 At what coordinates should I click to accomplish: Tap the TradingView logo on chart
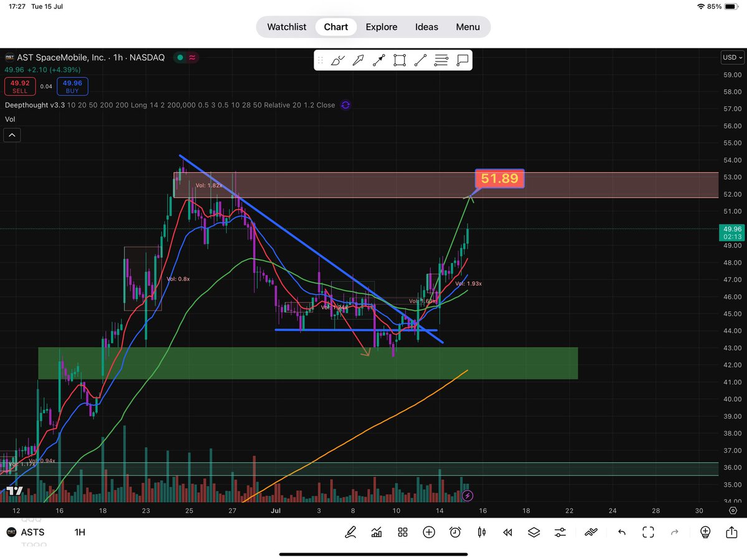[x=15, y=491]
